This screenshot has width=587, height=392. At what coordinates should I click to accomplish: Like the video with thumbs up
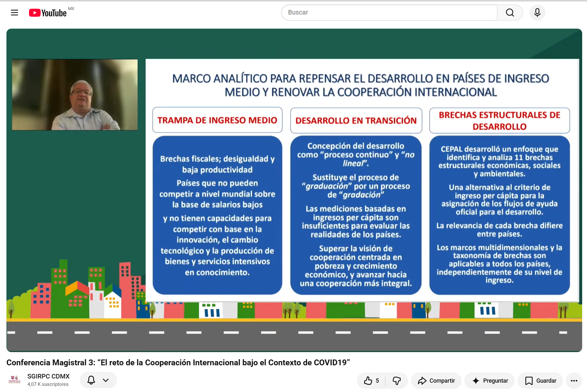click(x=371, y=381)
